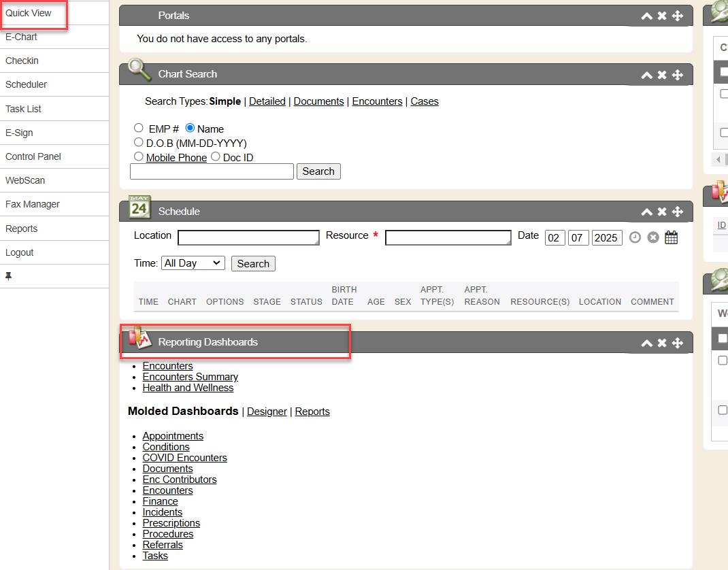Open E-Chart from the sidebar menu
The image size is (728, 570).
coord(21,37)
